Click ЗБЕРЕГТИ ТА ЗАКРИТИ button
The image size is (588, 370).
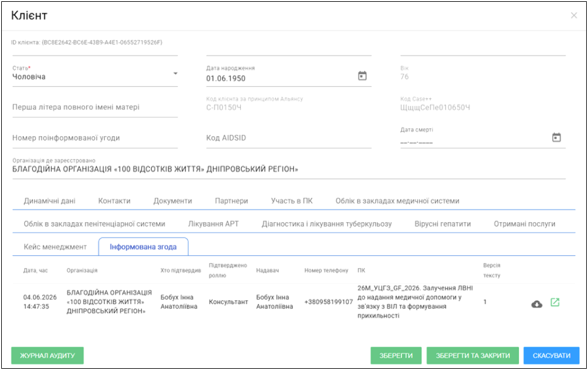473,355
